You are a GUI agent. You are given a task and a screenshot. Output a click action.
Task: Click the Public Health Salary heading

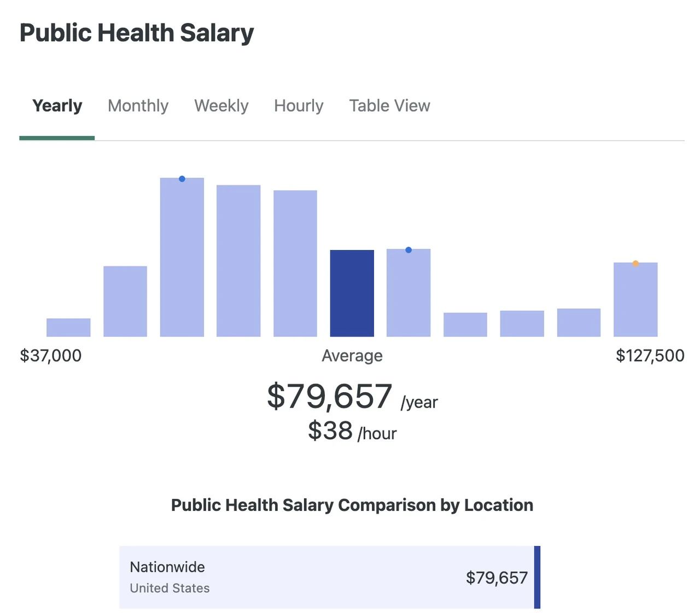coord(137,33)
